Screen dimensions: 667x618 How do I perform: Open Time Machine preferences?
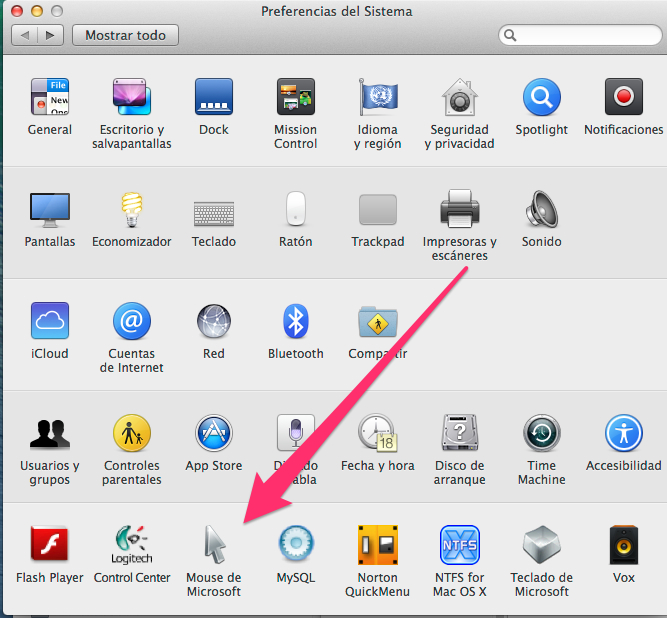coord(542,433)
